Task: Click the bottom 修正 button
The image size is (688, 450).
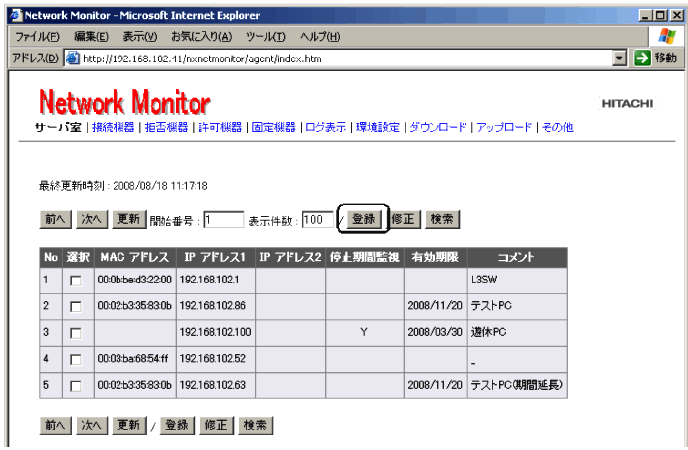Action: click(x=216, y=425)
